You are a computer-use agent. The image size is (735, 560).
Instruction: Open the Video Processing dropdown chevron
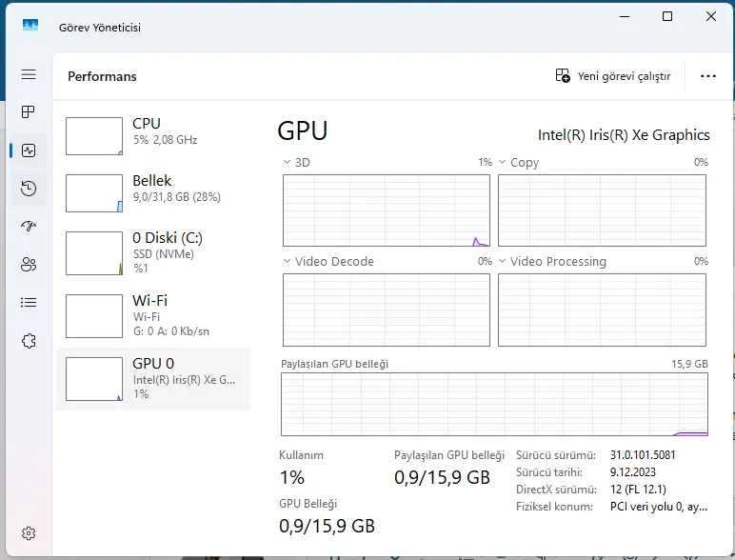click(x=502, y=261)
